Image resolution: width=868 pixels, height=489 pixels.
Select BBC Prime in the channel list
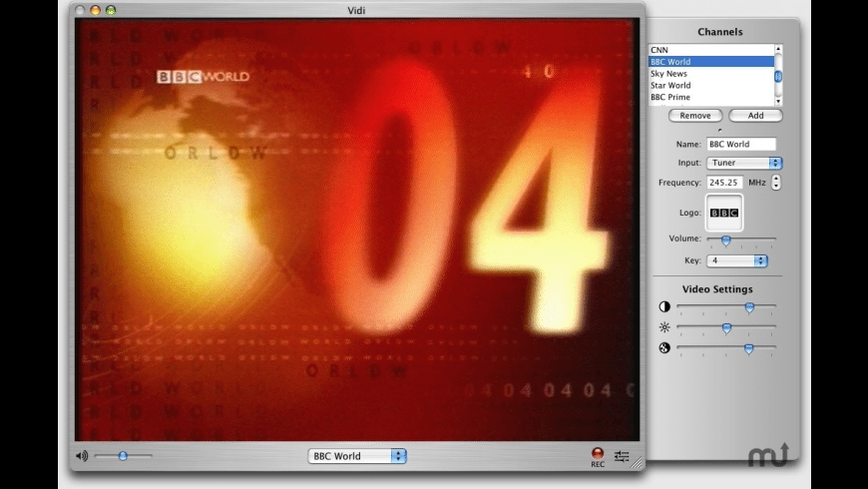pos(711,97)
